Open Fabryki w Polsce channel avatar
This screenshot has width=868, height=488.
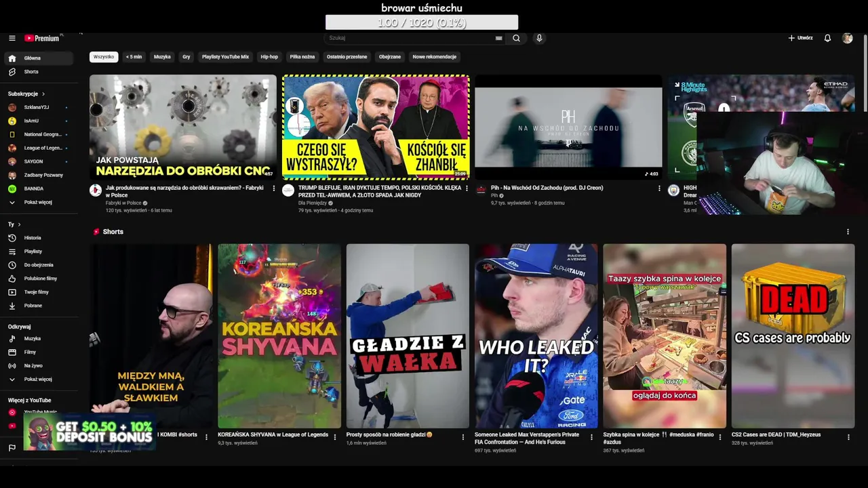point(96,190)
